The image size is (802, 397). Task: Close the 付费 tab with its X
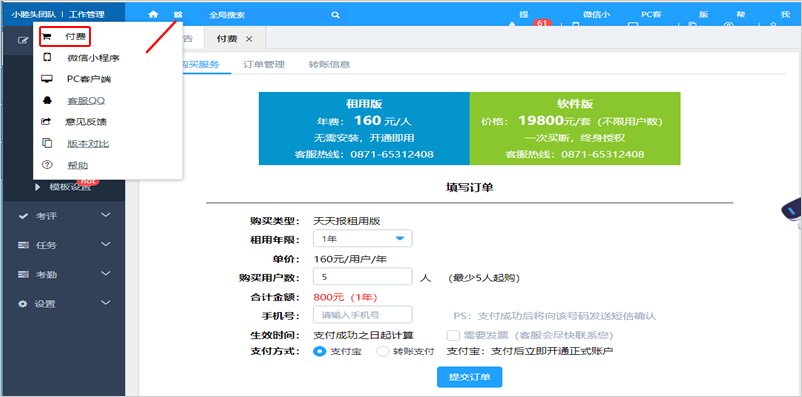click(x=249, y=39)
